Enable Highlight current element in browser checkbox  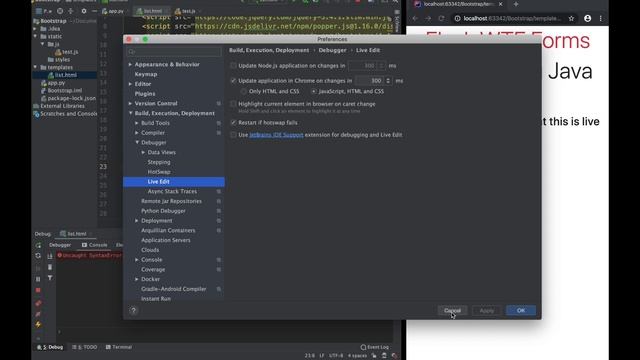pos(233,104)
